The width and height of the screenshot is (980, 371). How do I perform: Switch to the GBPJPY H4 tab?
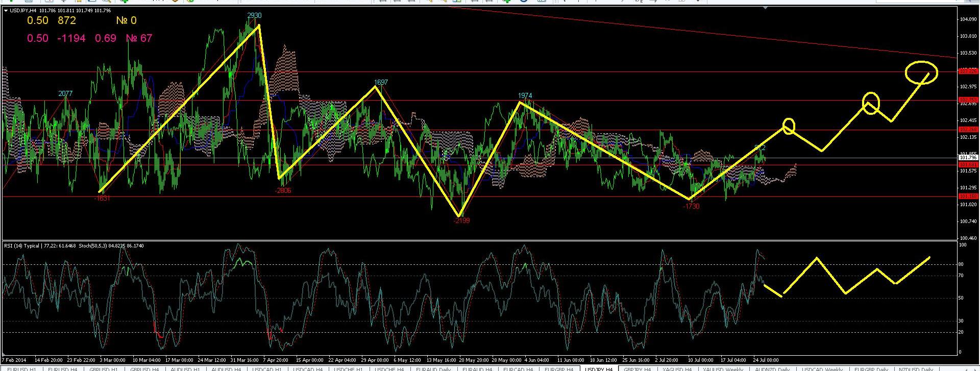(637, 368)
